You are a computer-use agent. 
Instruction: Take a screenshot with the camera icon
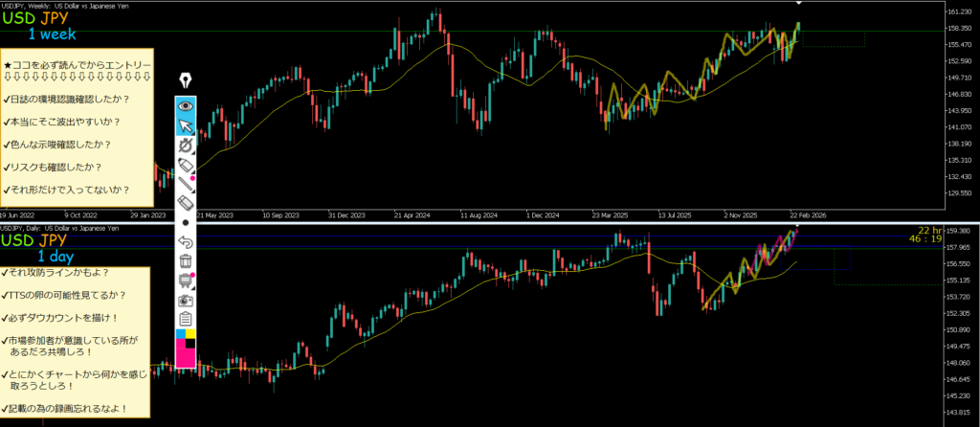(x=186, y=300)
